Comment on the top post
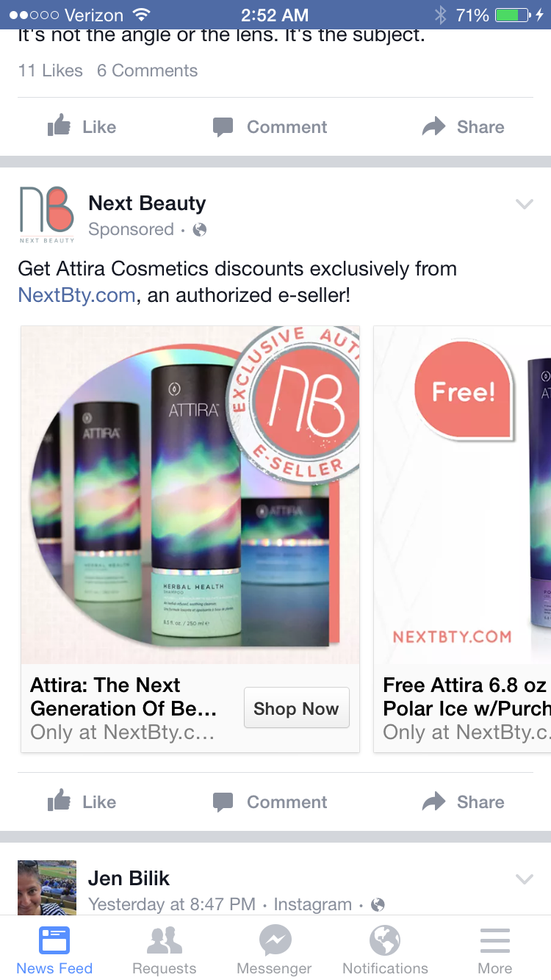The image size is (551, 980). coord(270,126)
